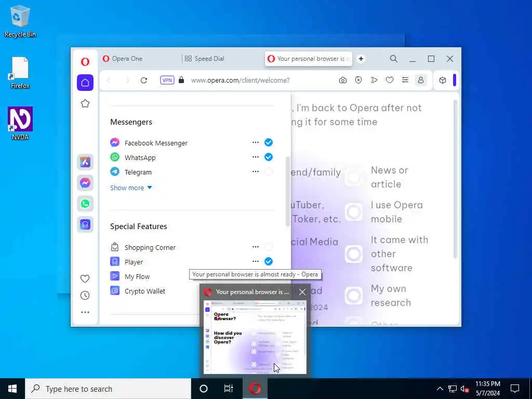Open the extensions cube icon

click(x=443, y=81)
